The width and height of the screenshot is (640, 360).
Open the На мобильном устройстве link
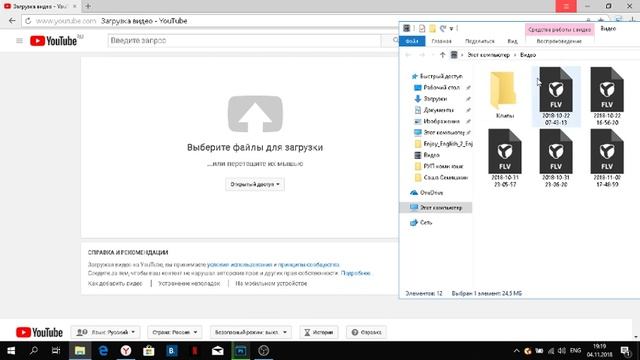(x=271, y=283)
